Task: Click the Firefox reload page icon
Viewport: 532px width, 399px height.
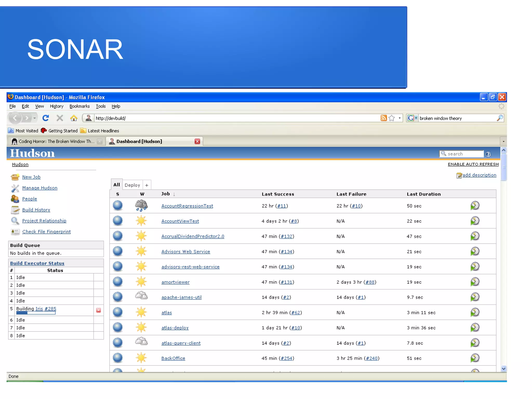Action: point(46,118)
